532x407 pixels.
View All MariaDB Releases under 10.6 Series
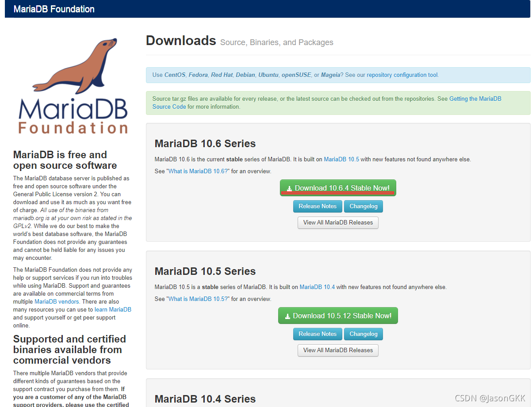[x=338, y=223]
